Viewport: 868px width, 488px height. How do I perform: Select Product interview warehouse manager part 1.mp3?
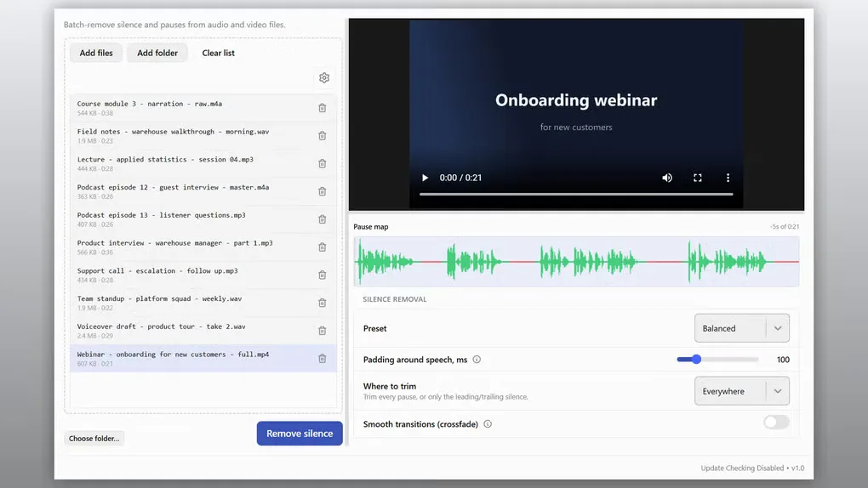(x=203, y=247)
